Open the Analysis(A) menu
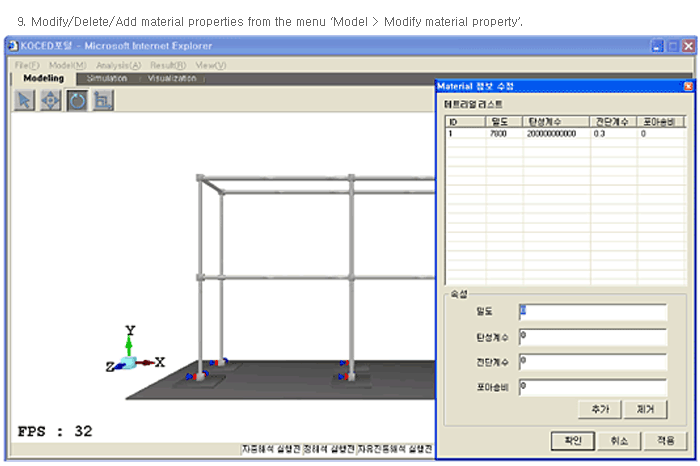This screenshot has width=700, height=466. click(x=118, y=65)
